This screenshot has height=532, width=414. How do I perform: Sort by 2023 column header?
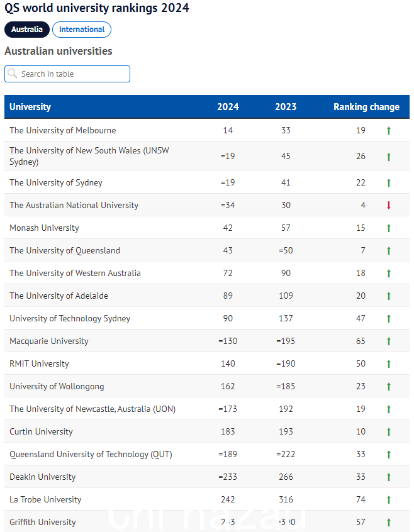[286, 107]
